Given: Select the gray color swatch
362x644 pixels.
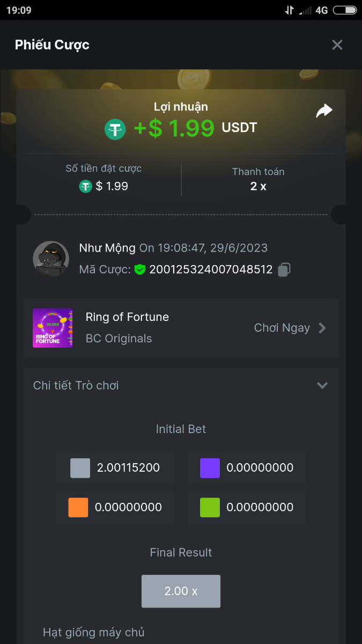Looking at the screenshot, I should (x=80, y=468).
